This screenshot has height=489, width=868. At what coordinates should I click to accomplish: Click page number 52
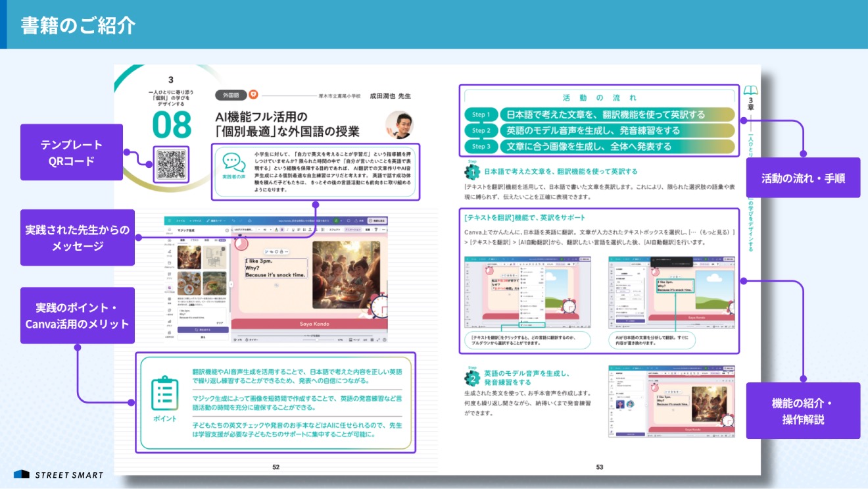[276, 467]
